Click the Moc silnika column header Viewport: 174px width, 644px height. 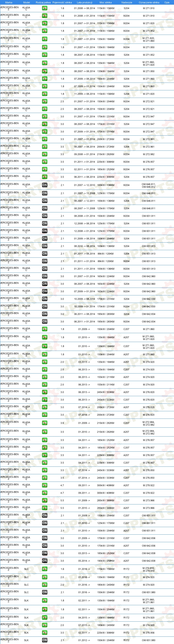[x=105, y=2]
